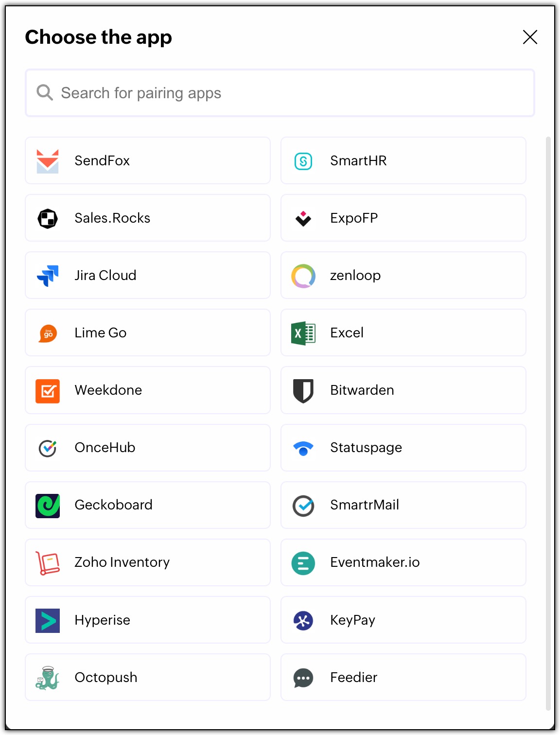Screen dimensions: 560x735
Task: Click the Zoho Inventory cart icon
Action: tap(48, 563)
